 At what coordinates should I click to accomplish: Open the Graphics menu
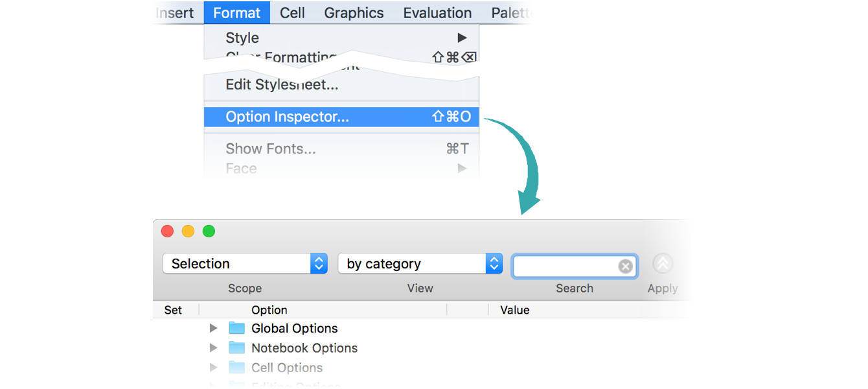354,13
